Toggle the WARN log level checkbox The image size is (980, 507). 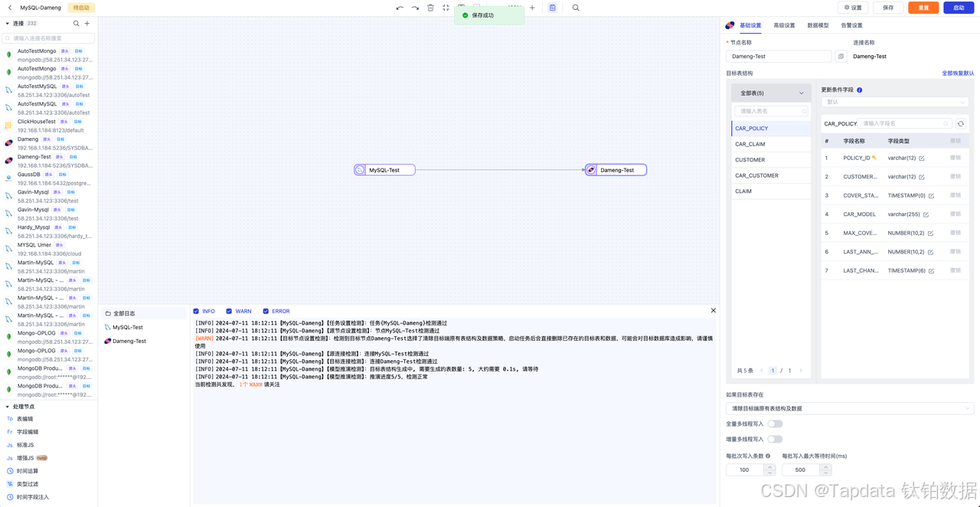229,312
